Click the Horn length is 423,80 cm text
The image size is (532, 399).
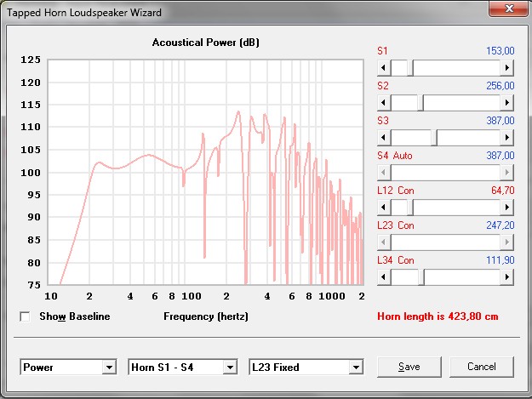click(438, 316)
